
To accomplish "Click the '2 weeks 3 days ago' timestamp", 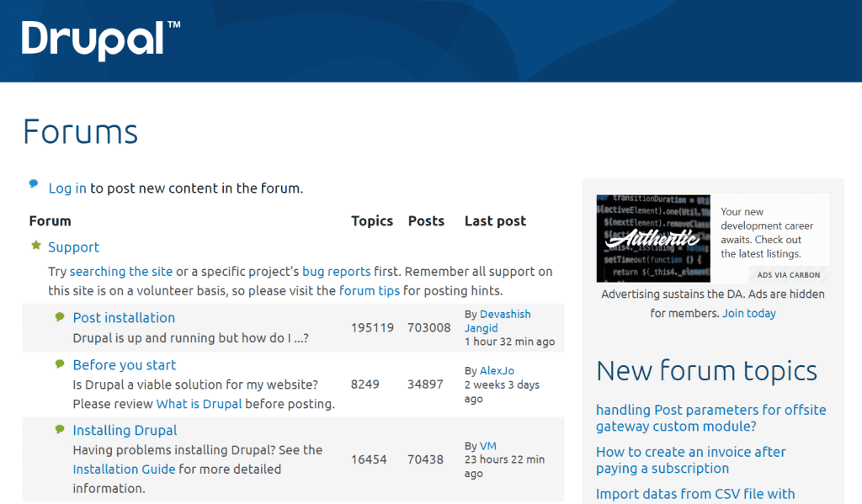I will coord(502,392).
